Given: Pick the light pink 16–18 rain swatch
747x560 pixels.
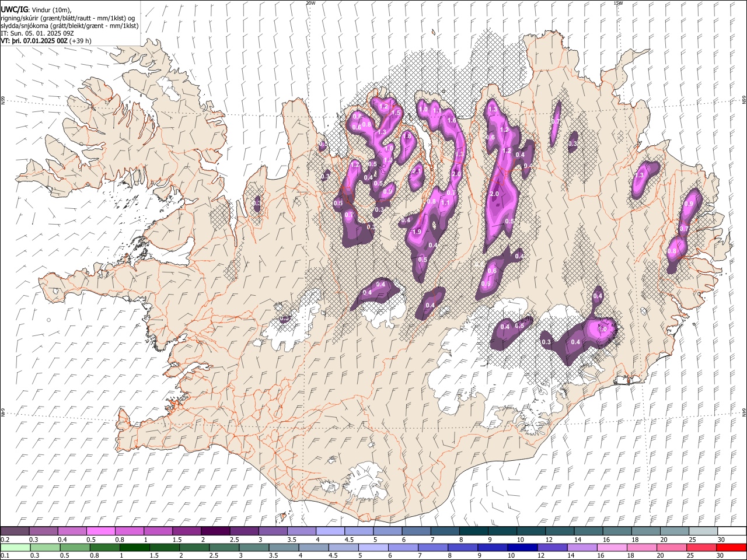Looking at the screenshot, I should (613, 547).
